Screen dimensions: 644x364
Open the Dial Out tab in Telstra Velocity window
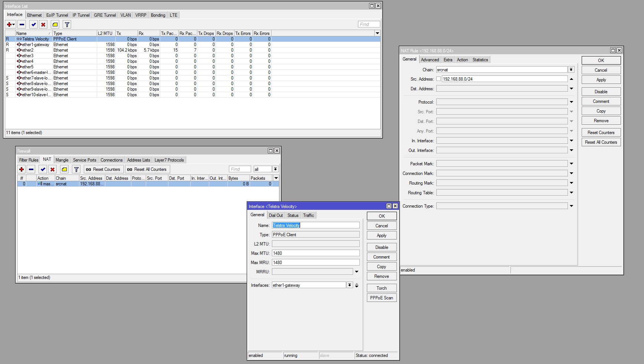tap(276, 215)
